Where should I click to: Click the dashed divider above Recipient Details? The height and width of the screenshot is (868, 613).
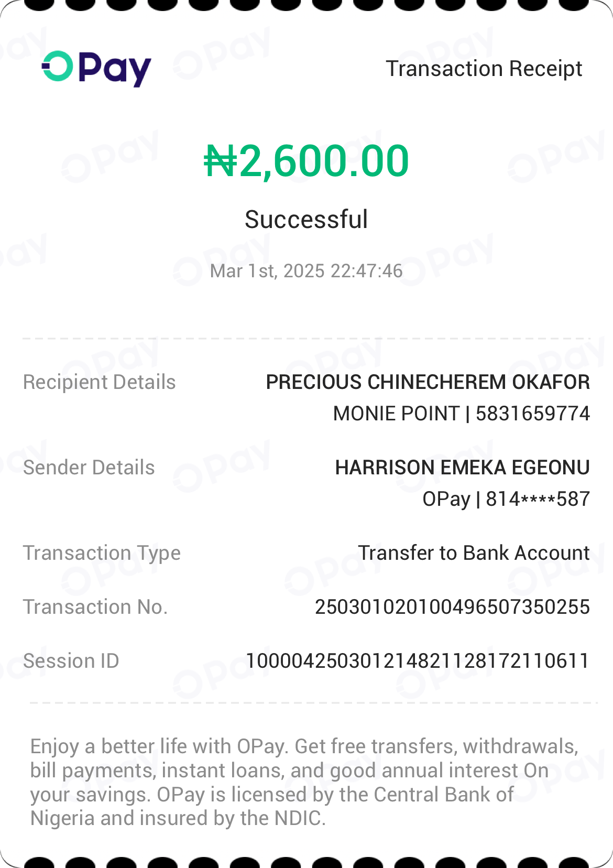[x=306, y=339]
